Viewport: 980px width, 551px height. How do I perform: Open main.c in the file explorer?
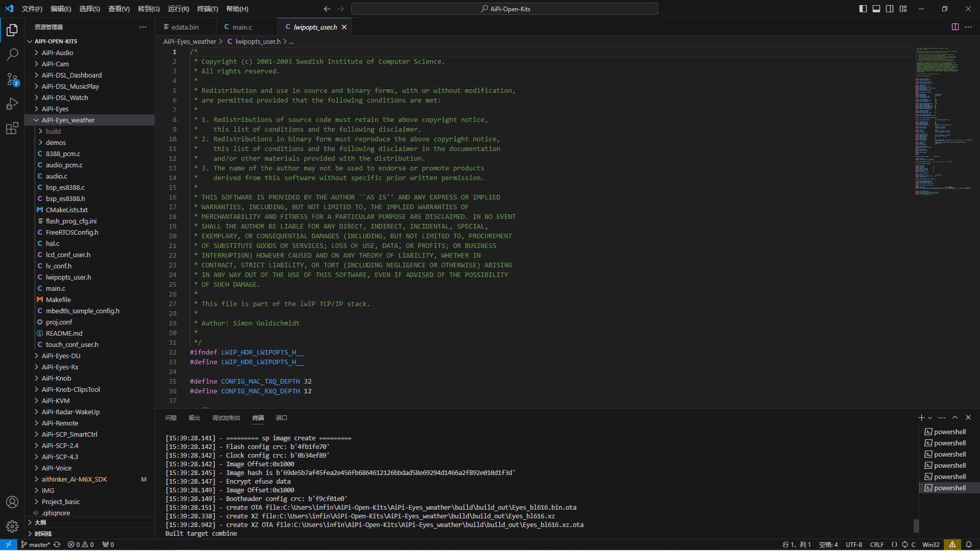tap(90, 288)
